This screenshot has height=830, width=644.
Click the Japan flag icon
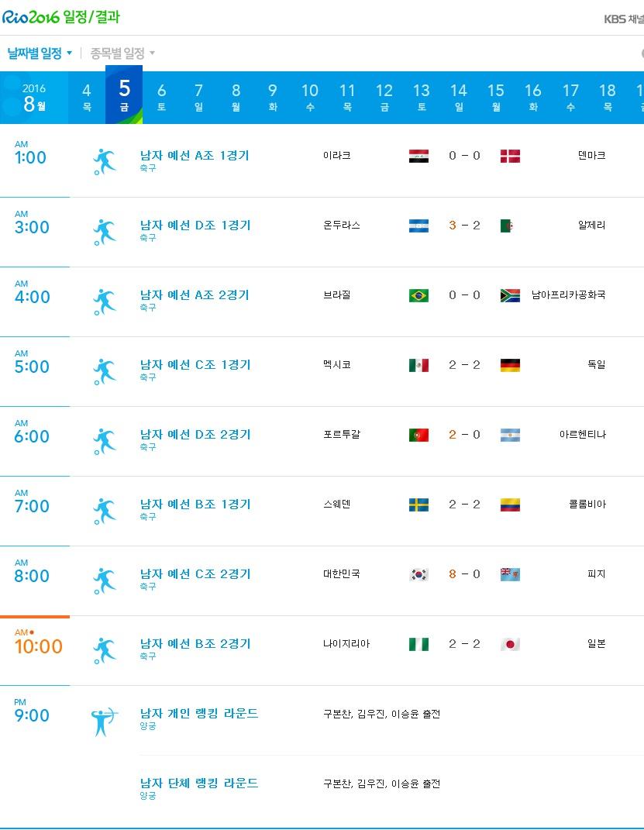point(510,644)
